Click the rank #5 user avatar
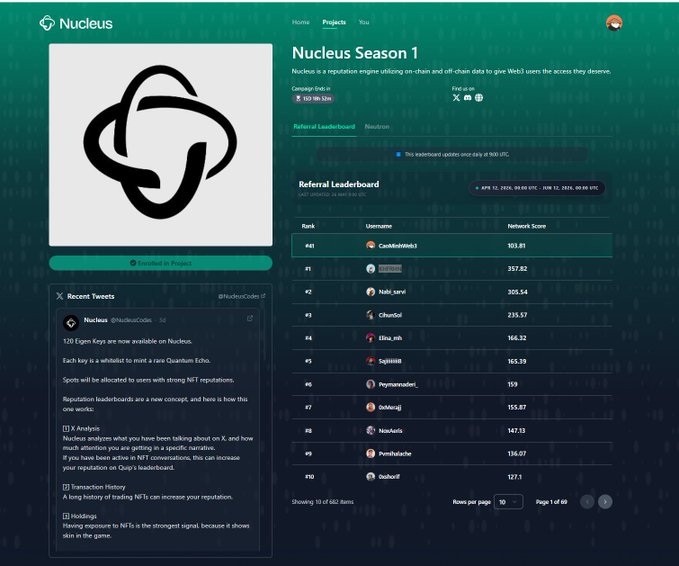Screen dimensions: 679x566 370,361
